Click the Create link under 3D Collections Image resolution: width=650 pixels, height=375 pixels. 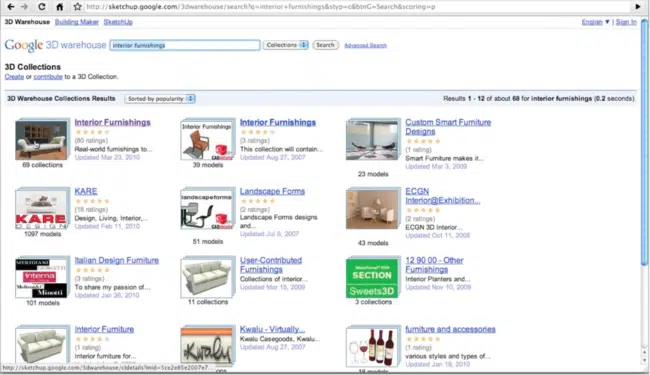tap(14, 77)
